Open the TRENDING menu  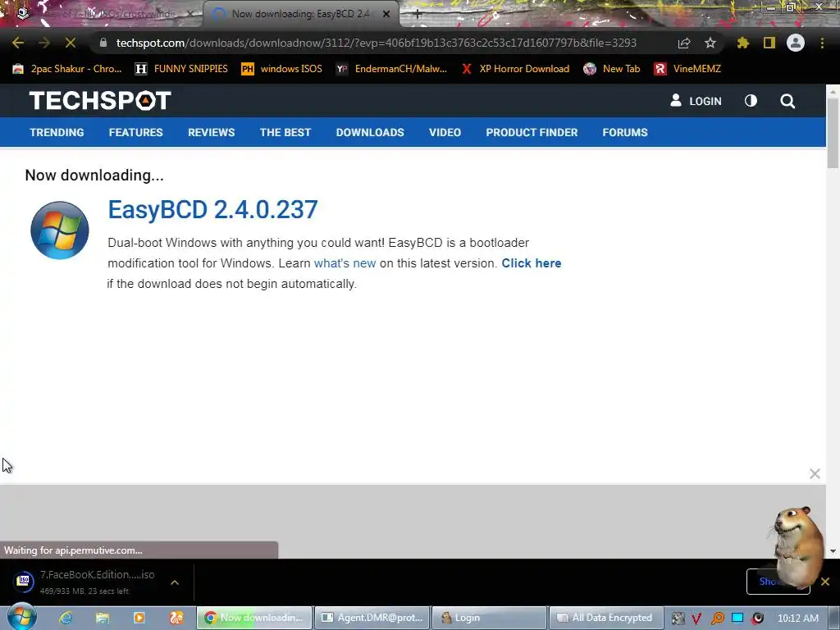57,132
